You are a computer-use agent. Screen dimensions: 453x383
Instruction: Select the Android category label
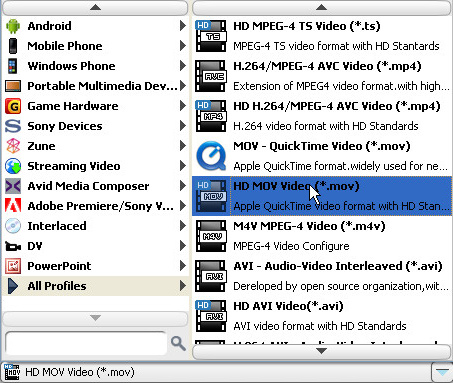click(49, 26)
